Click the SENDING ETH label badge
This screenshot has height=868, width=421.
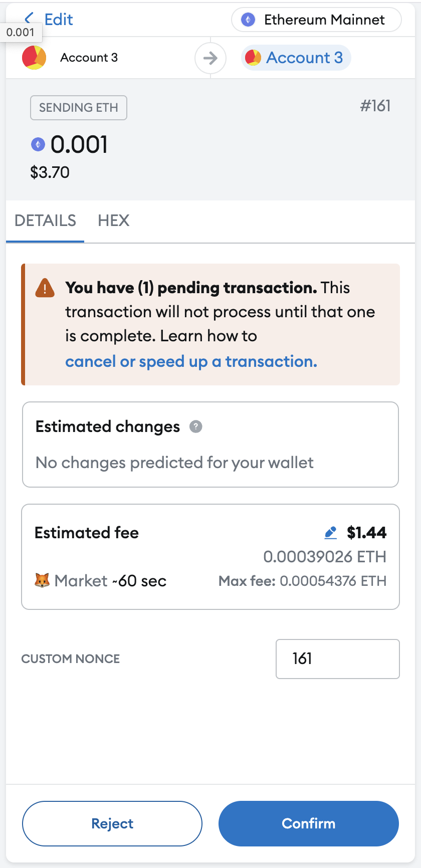click(79, 108)
